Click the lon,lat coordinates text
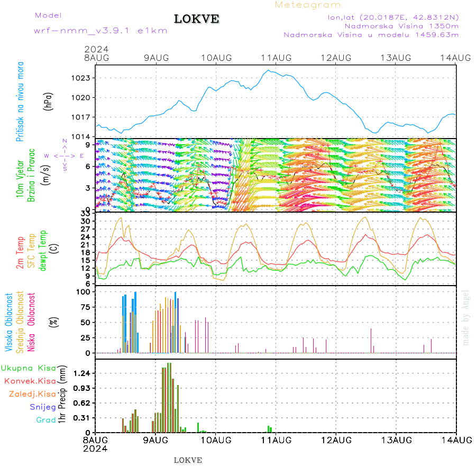The height and width of the screenshot is (476, 476). [x=393, y=17]
